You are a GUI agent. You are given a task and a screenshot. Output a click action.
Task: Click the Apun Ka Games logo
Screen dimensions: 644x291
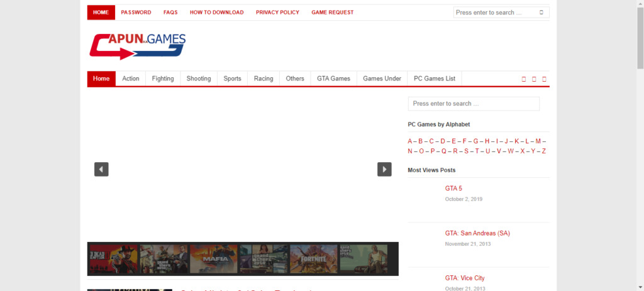(x=138, y=46)
